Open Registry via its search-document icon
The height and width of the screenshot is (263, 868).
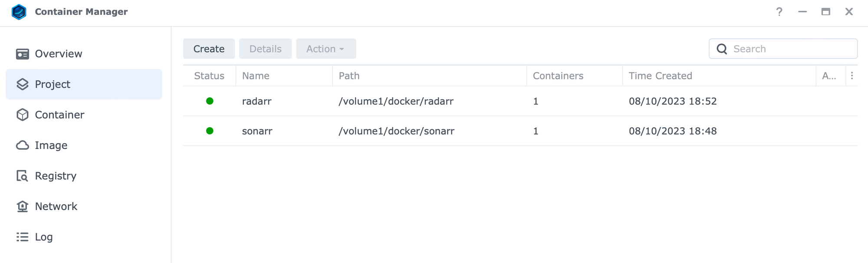[x=22, y=176]
